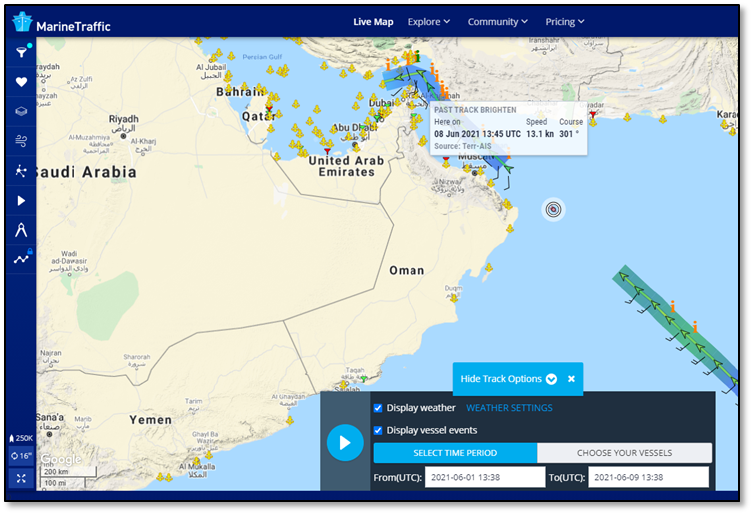Toggle fullscreen map with expand icon
Image resolution: width=753 pixels, height=515 pixels.
pyautogui.click(x=21, y=478)
